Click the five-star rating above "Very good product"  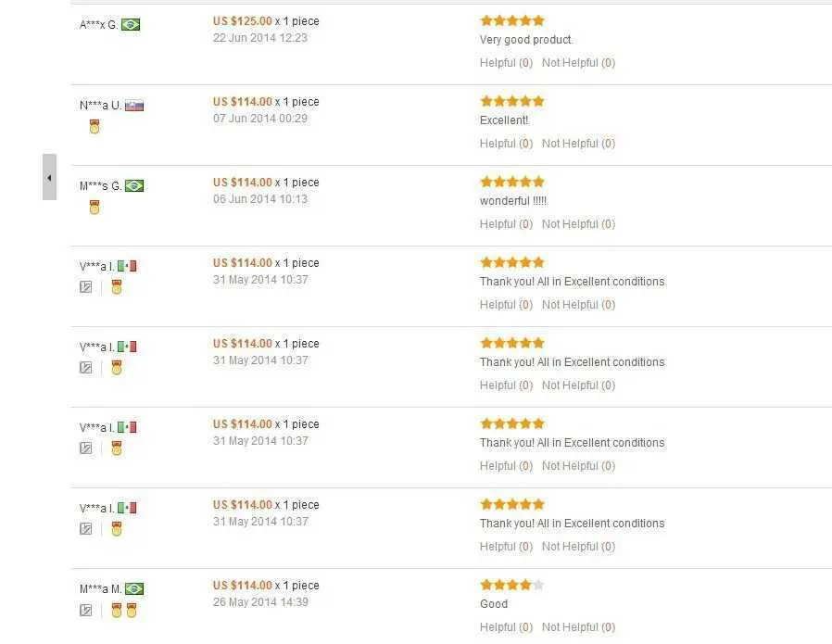pyautogui.click(x=512, y=20)
